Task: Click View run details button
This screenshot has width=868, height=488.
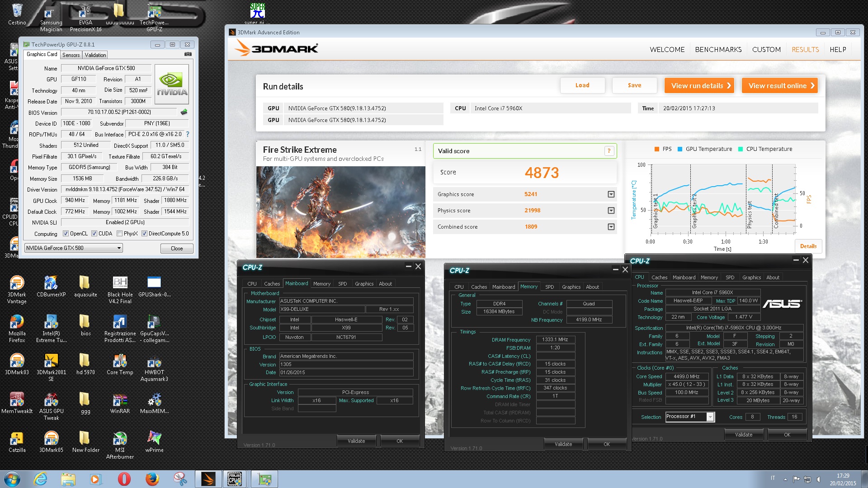Action: pos(699,85)
